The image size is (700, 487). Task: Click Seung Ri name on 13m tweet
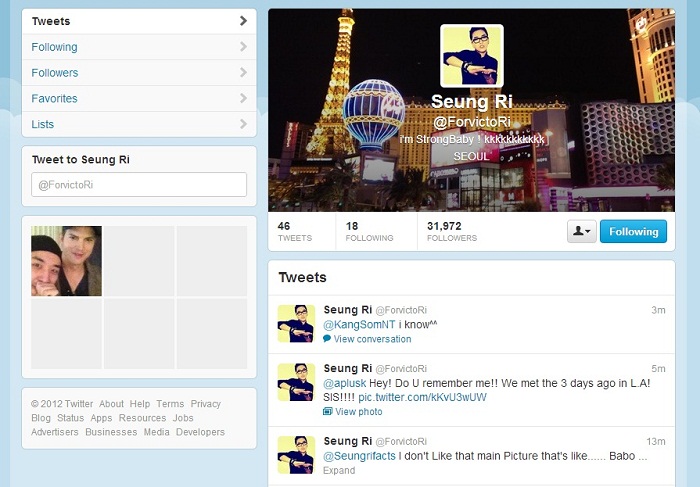tap(348, 441)
